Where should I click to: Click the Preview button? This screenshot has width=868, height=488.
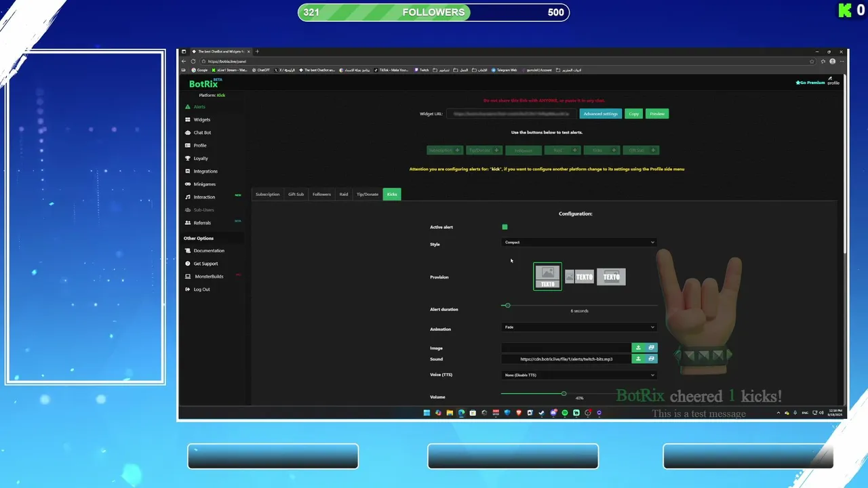pyautogui.click(x=657, y=114)
